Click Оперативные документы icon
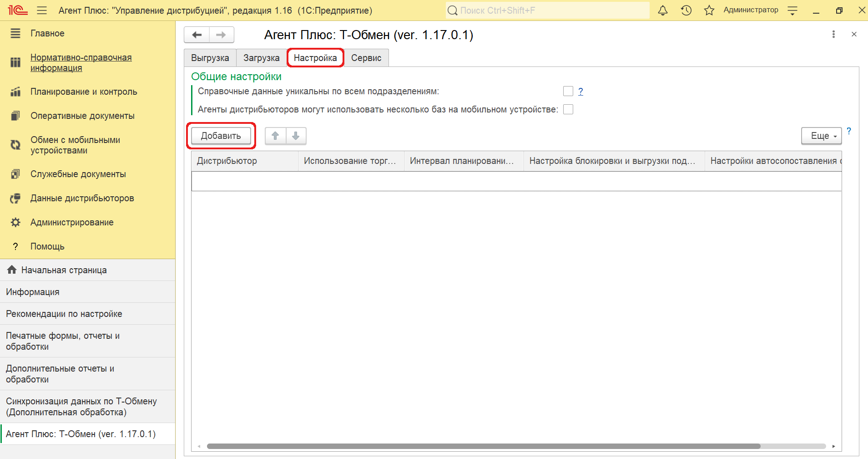The height and width of the screenshot is (459, 868). pos(15,116)
